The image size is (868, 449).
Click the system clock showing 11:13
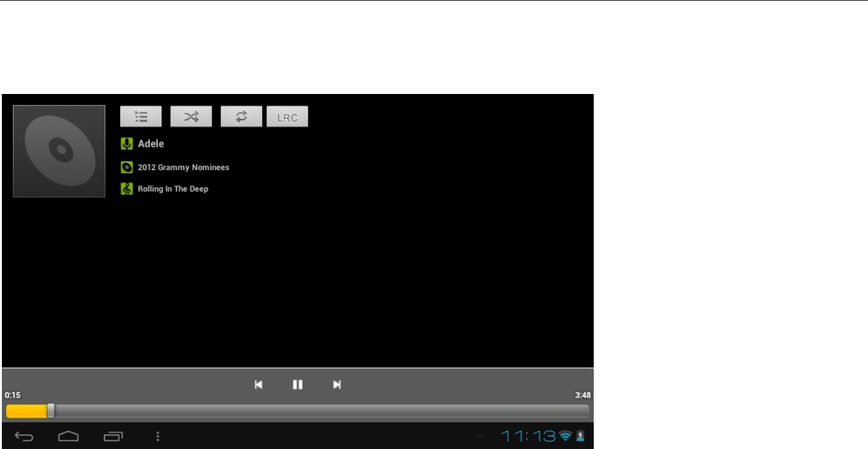pyautogui.click(x=528, y=437)
